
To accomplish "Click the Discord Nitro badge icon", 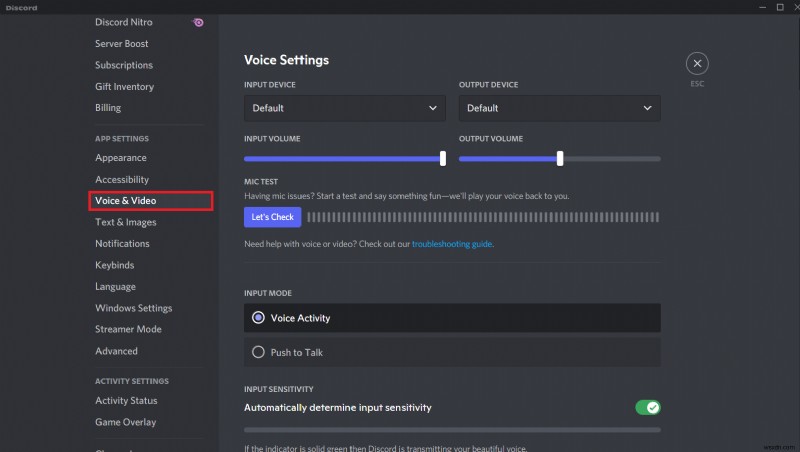I will pos(199,22).
